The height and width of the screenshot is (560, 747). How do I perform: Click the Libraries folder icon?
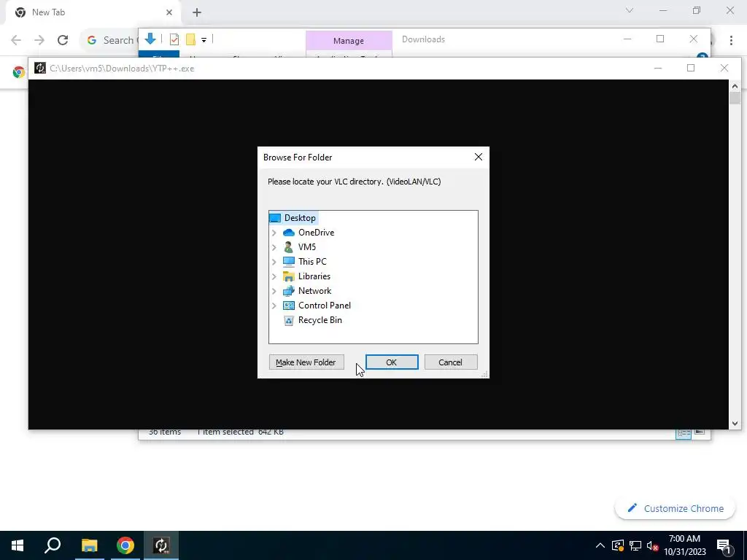(x=289, y=276)
